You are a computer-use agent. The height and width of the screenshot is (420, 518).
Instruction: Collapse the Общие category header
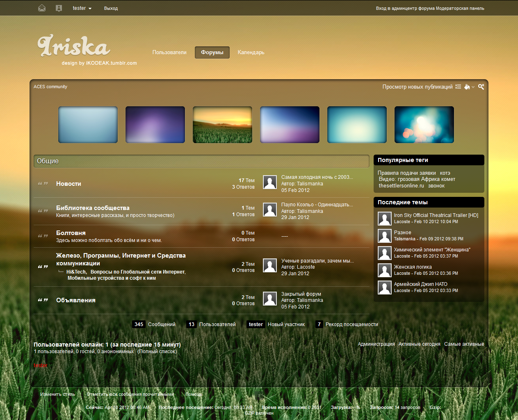click(201, 161)
